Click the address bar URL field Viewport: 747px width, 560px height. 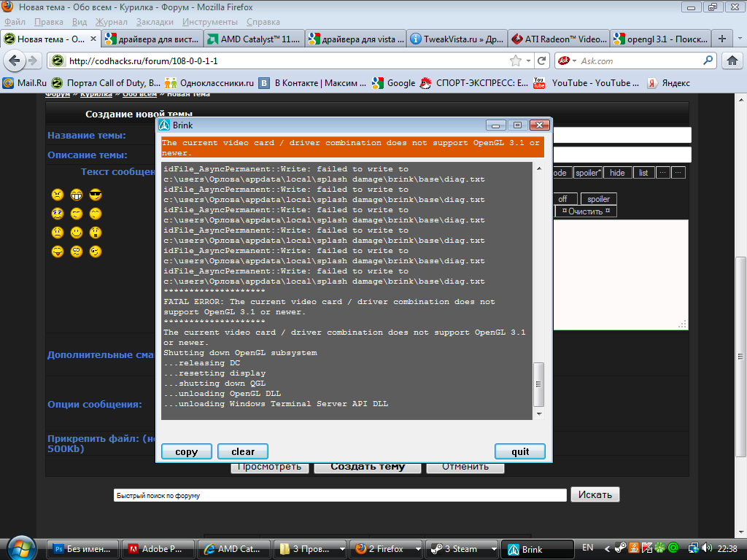286,61
